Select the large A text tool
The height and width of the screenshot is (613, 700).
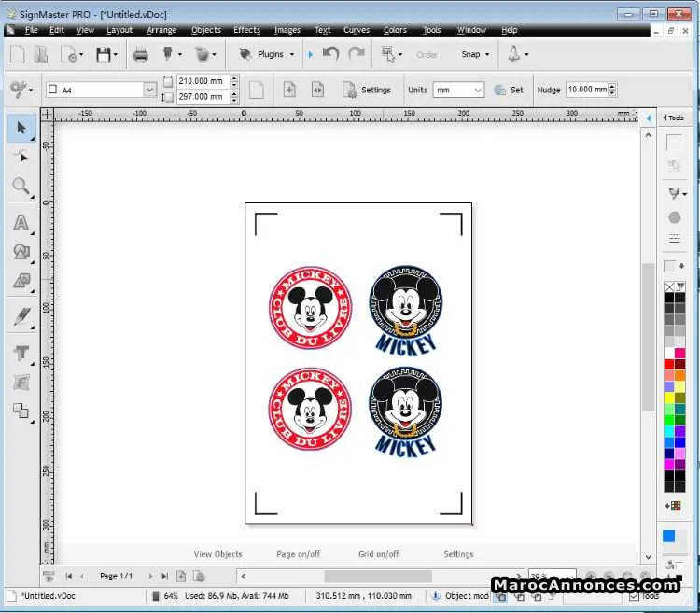point(21,222)
